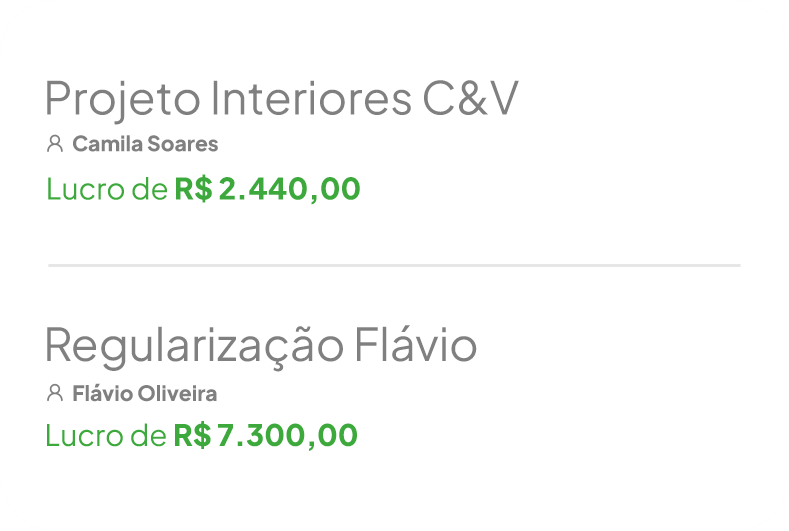Click the divider line between the projects

(x=394, y=265)
